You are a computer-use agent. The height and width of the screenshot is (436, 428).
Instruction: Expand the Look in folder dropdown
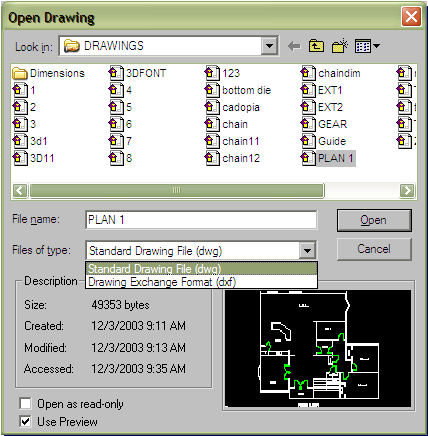point(269,46)
